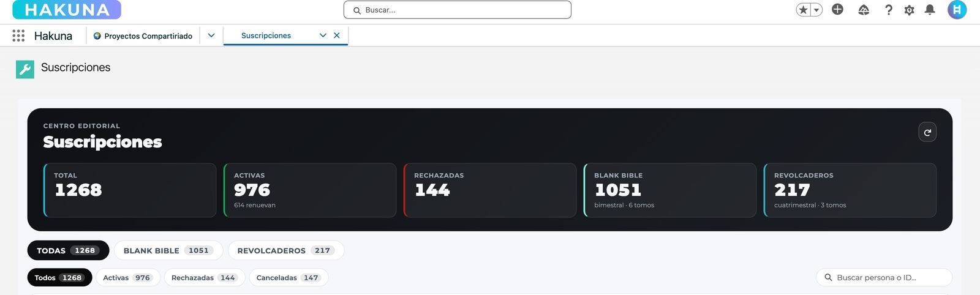Show Activas 976 subscriptions
The width and height of the screenshot is (980, 295).
[127, 277]
